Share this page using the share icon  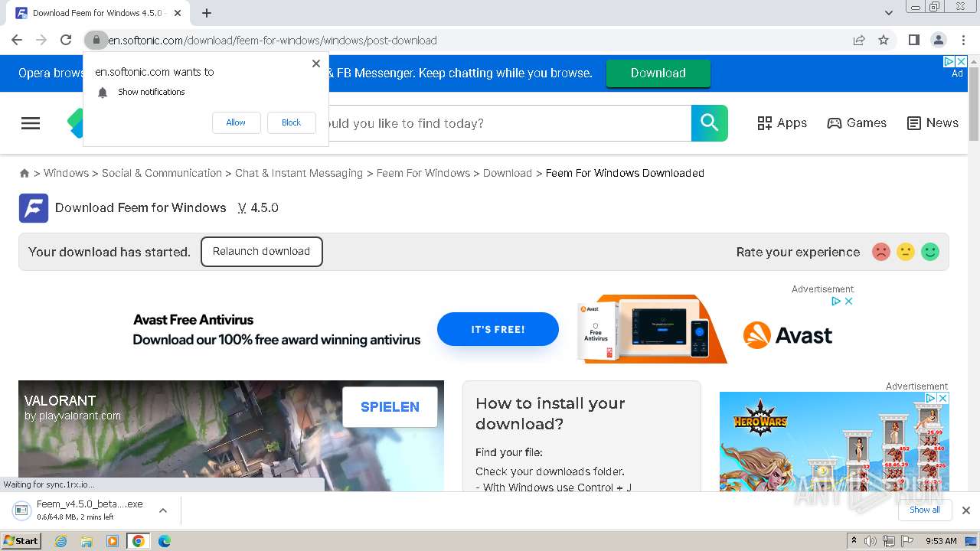[x=859, y=40]
